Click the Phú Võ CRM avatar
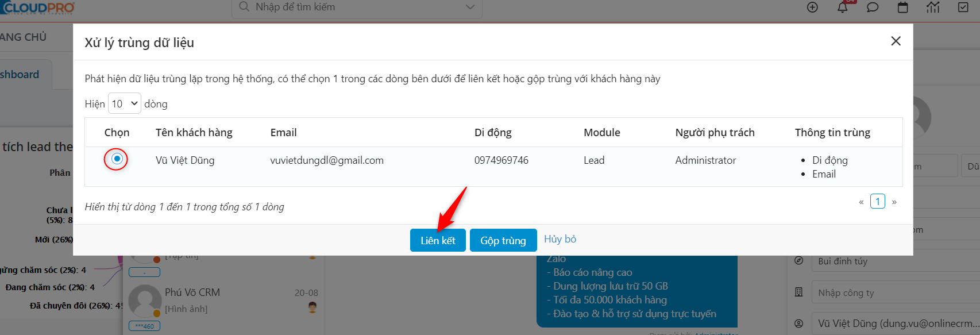The width and height of the screenshot is (980, 335). pyautogui.click(x=145, y=301)
